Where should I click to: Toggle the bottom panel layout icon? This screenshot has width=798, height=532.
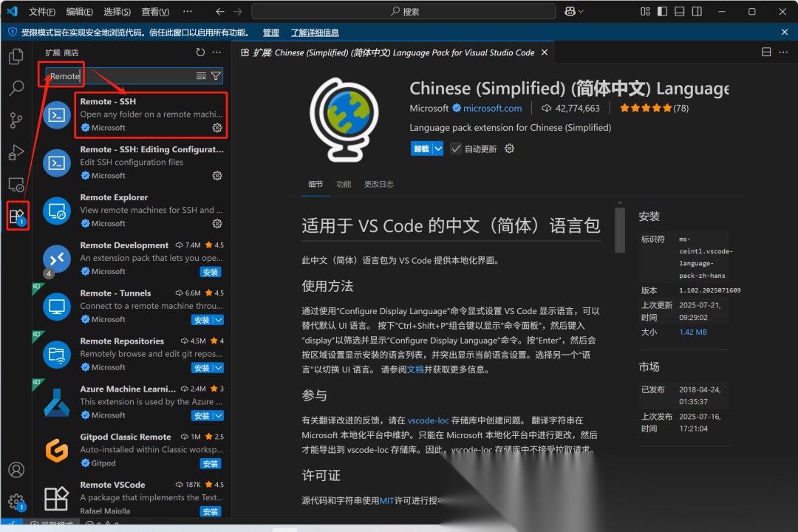click(x=680, y=11)
